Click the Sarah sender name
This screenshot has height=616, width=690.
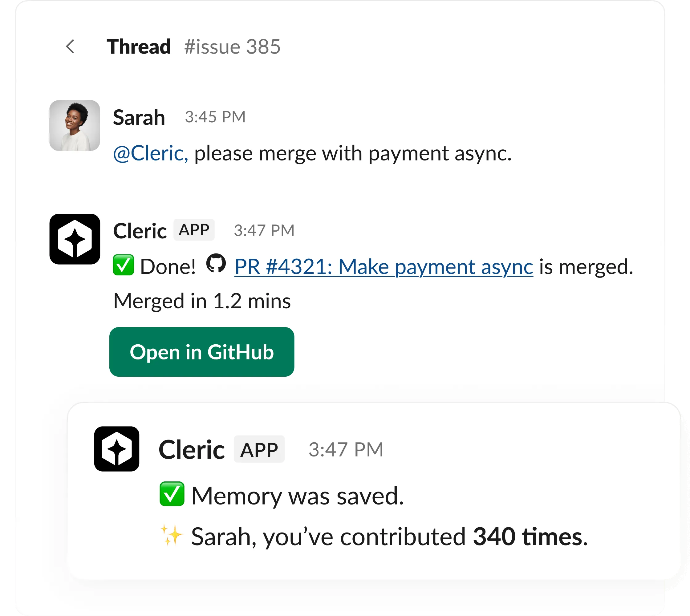click(139, 118)
